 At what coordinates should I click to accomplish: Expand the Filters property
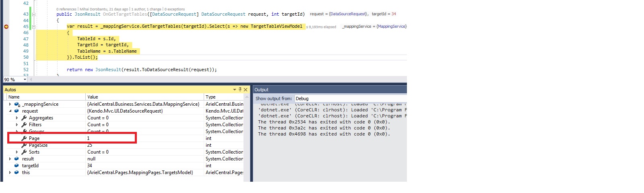click(x=17, y=125)
